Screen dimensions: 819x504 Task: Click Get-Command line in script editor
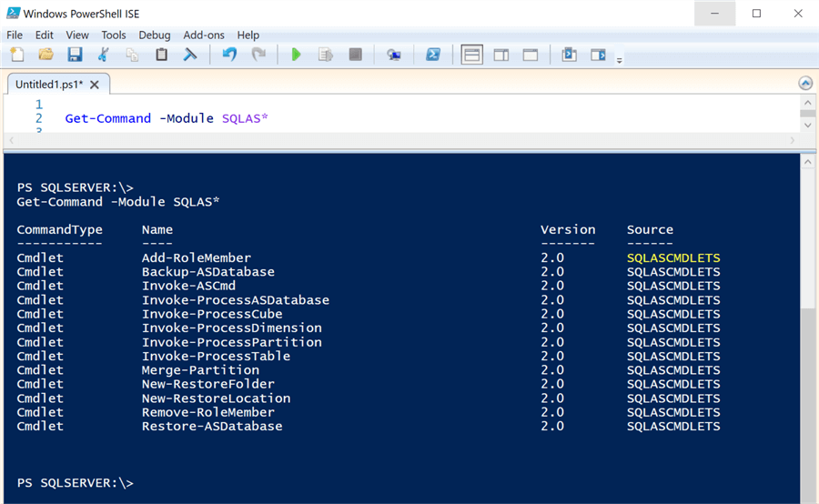pos(167,118)
